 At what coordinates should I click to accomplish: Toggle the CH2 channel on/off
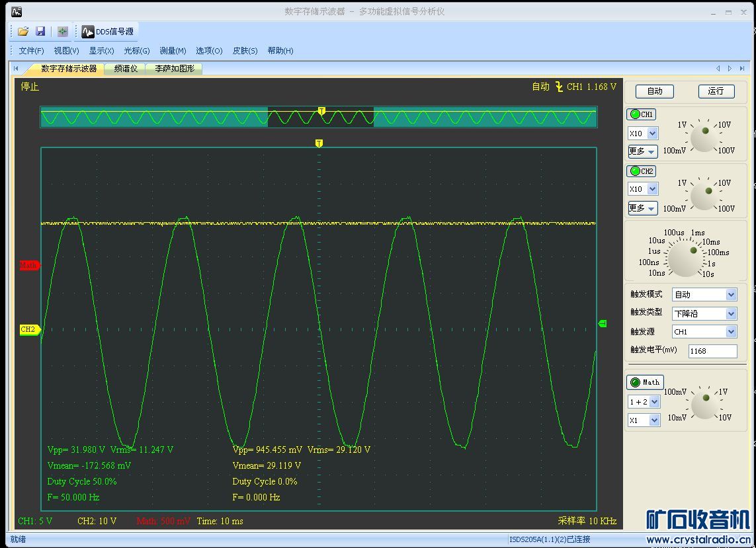coord(641,171)
